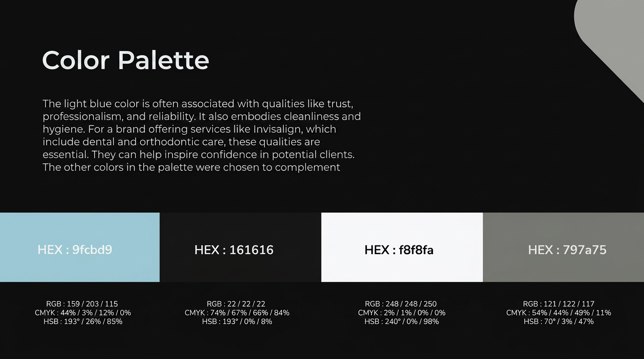
Task: Select the dark 161616 color swatch
Action: [x=241, y=247]
